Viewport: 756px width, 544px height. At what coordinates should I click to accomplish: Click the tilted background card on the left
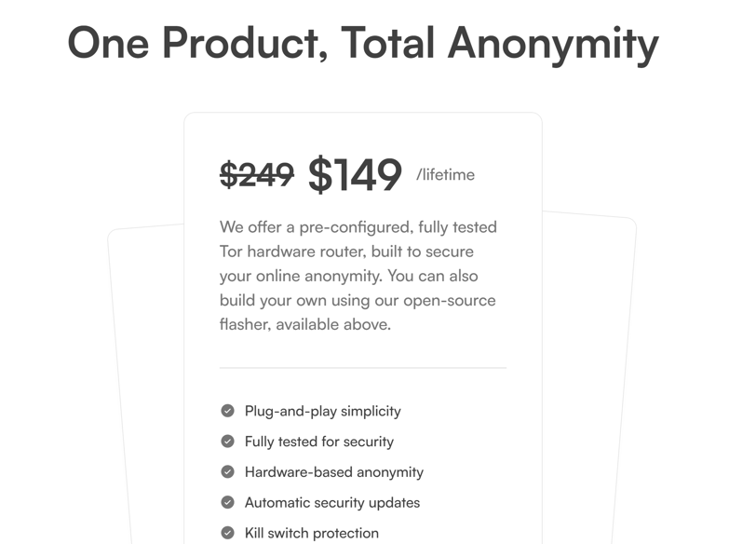pyautogui.click(x=145, y=384)
